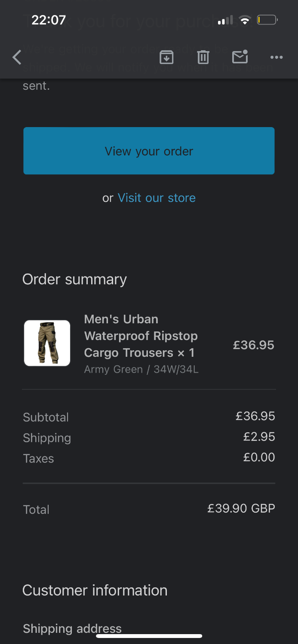The image size is (298, 644).
Task: Mark email as unread via envelope icon
Action: 240,57
